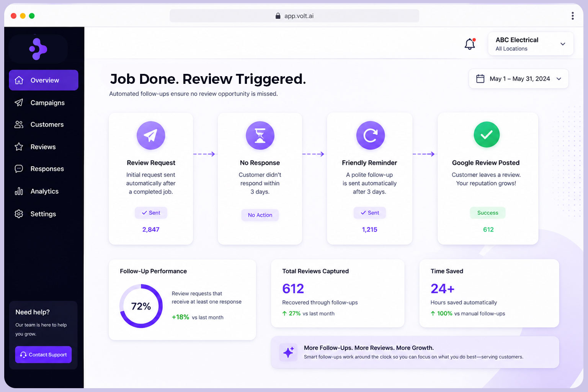The height and width of the screenshot is (392, 588).
Task: Click the Sent badge under Friendly Reminder
Action: [370, 213]
